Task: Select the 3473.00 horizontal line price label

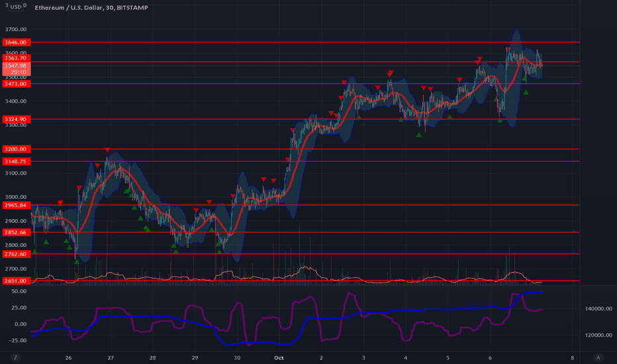Action: [16, 84]
